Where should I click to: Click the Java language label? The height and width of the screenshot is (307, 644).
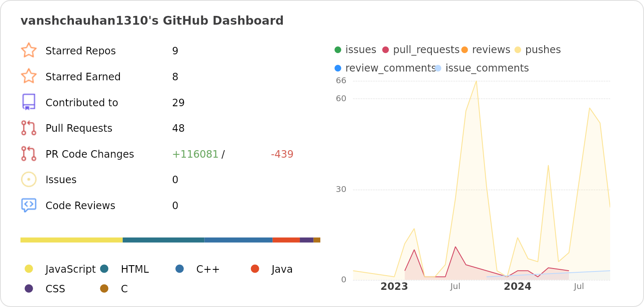[x=282, y=269]
